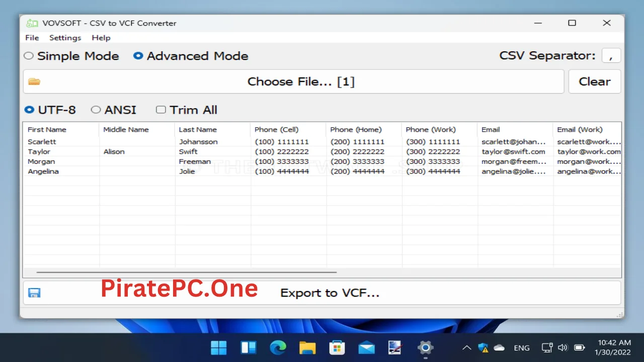Image resolution: width=644 pixels, height=362 pixels.
Task: Open the CSV to VCF taskbar app icon
Action: [x=395, y=347]
